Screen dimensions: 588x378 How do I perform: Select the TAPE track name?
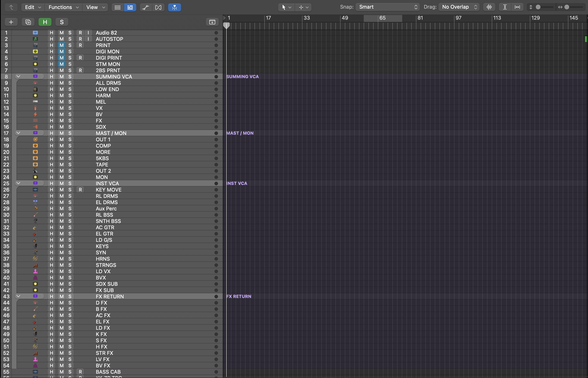click(x=102, y=165)
